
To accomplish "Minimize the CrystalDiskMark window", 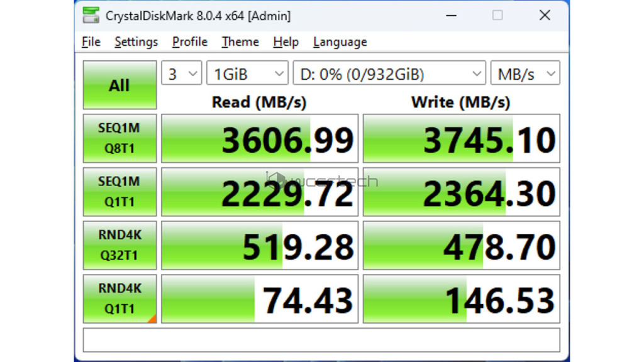I will [452, 16].
